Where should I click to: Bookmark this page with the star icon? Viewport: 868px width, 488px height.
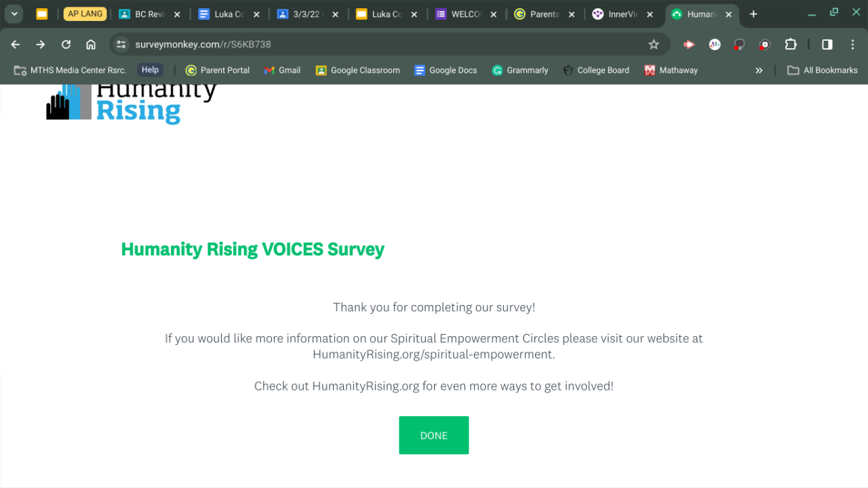tap(654, 45)
